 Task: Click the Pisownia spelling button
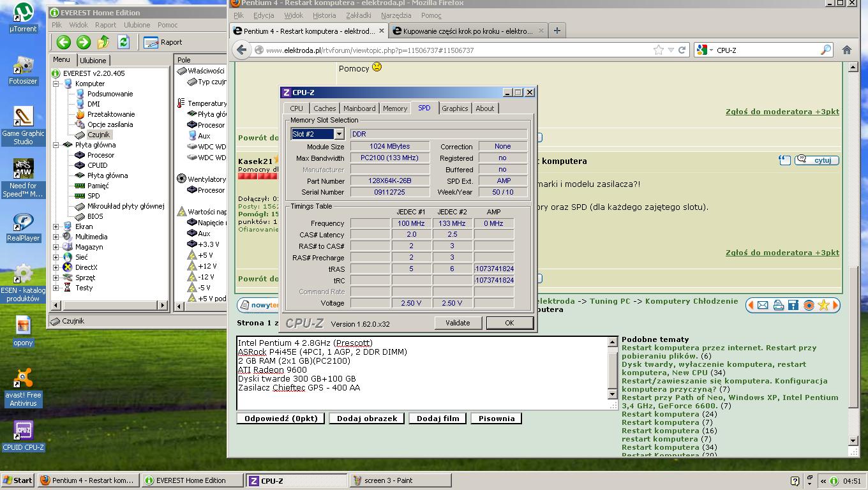point(497,419)
